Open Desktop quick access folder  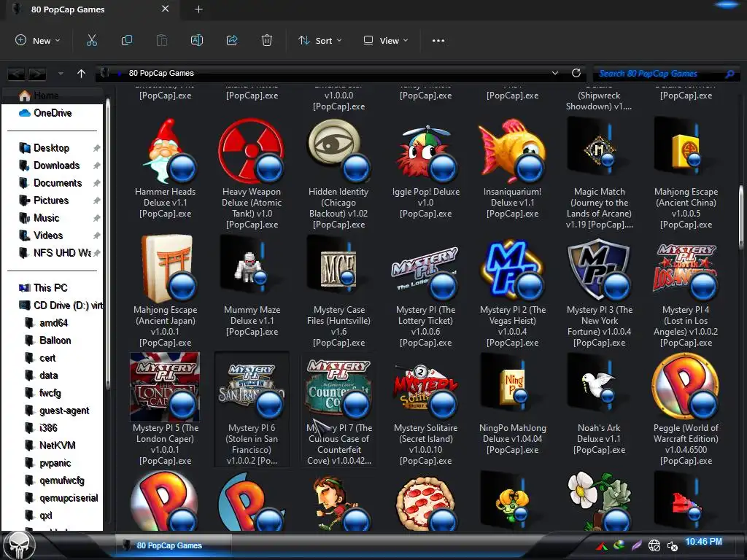53,148
